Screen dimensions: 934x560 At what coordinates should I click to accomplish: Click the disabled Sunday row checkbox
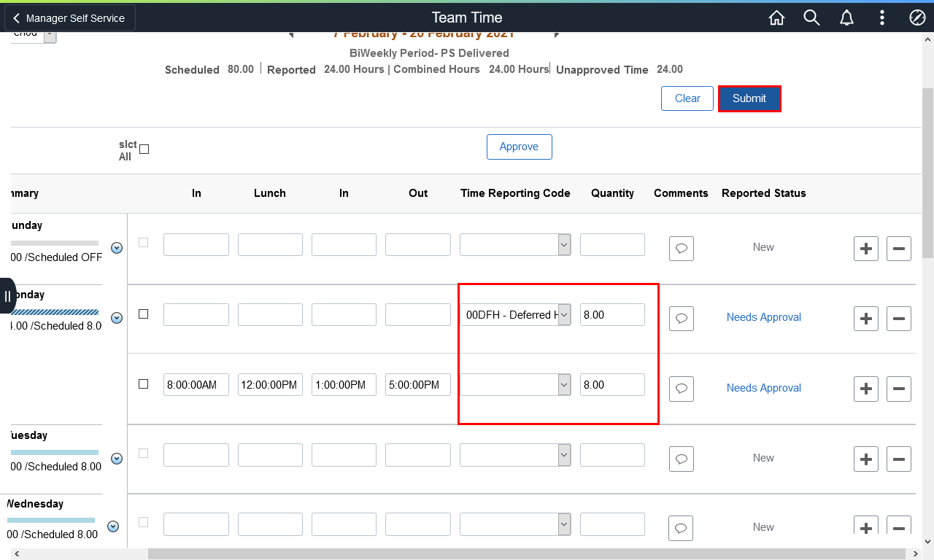pyautogui.click(x=143, y=242)
